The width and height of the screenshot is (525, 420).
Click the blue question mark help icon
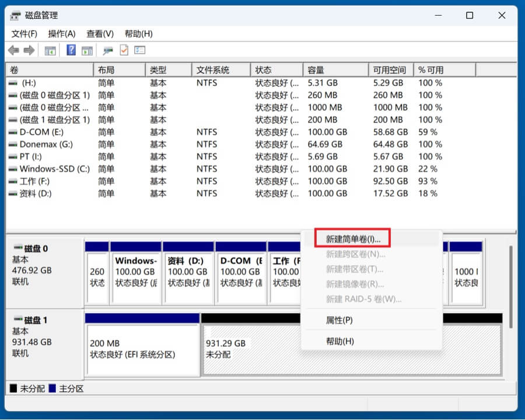pyautogui.click(x=71, y=50)
